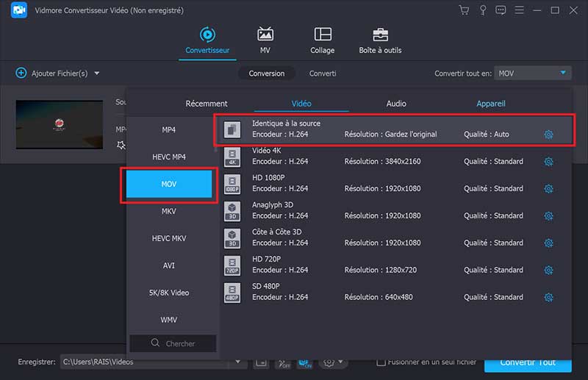Expand the Convertir tout en MOV dropdown
Viewport: 588px width, 380px height.
(x=563, y=73)
